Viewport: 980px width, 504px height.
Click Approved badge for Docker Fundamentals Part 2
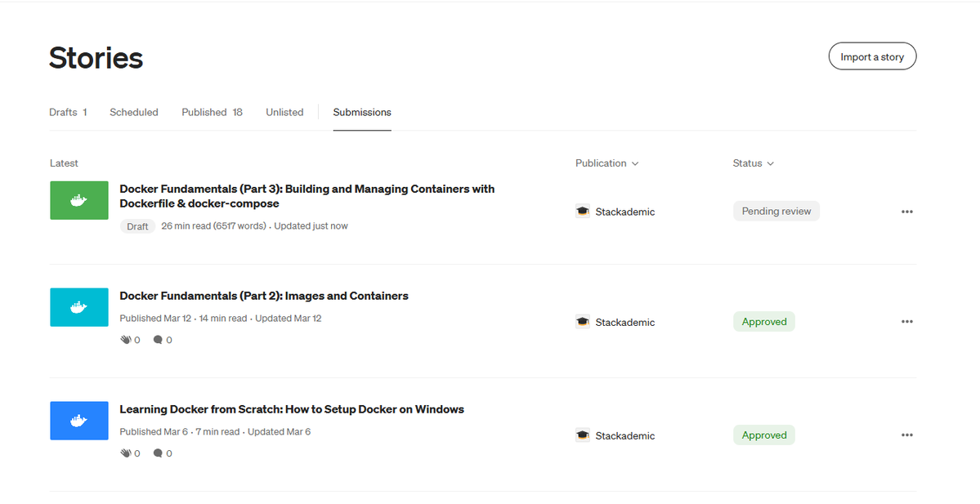point(763,322)
